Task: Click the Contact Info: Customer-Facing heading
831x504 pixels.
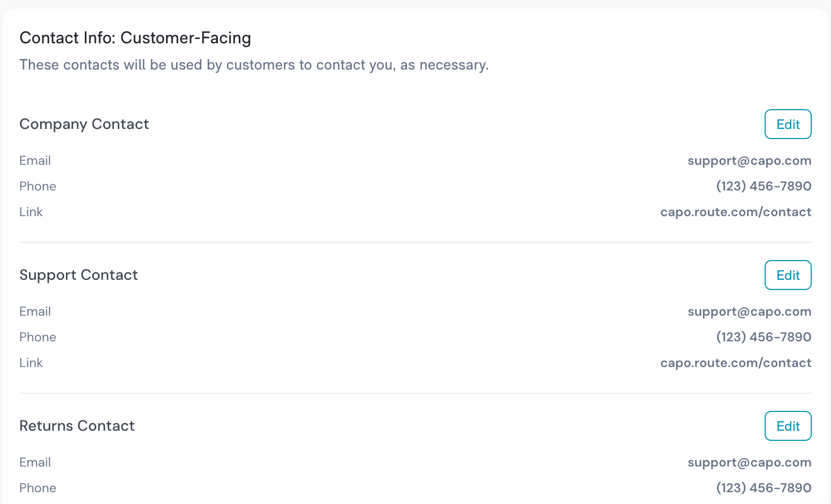Action: coord(135,38)
